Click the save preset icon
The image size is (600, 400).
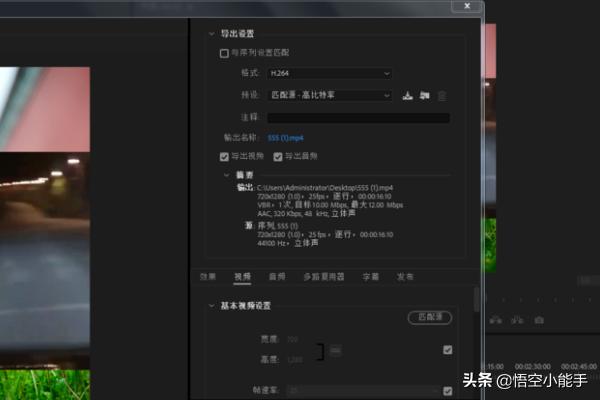[407, 96]
